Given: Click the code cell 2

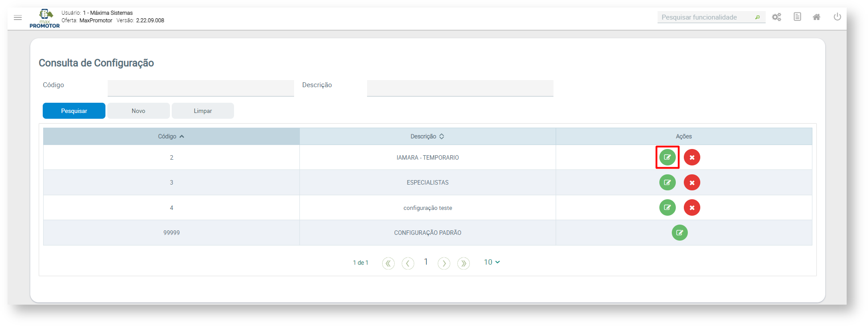Looking at the screenshot, I should [171, 157].
